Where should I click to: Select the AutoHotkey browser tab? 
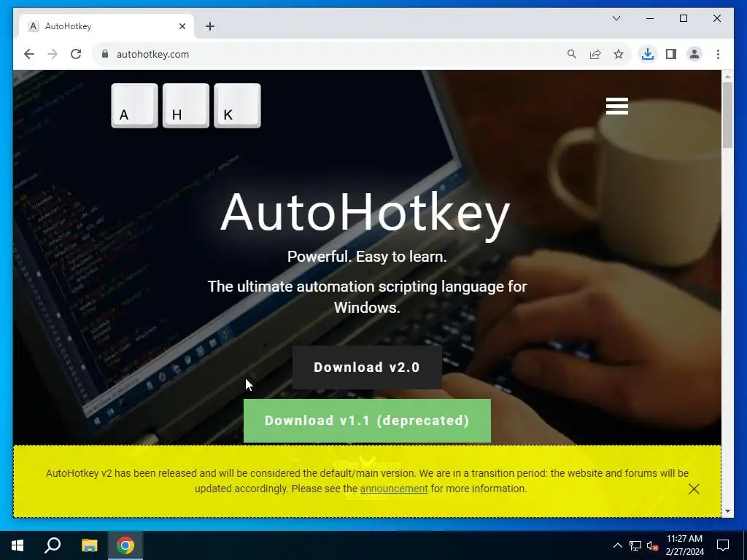pos(107,26)
